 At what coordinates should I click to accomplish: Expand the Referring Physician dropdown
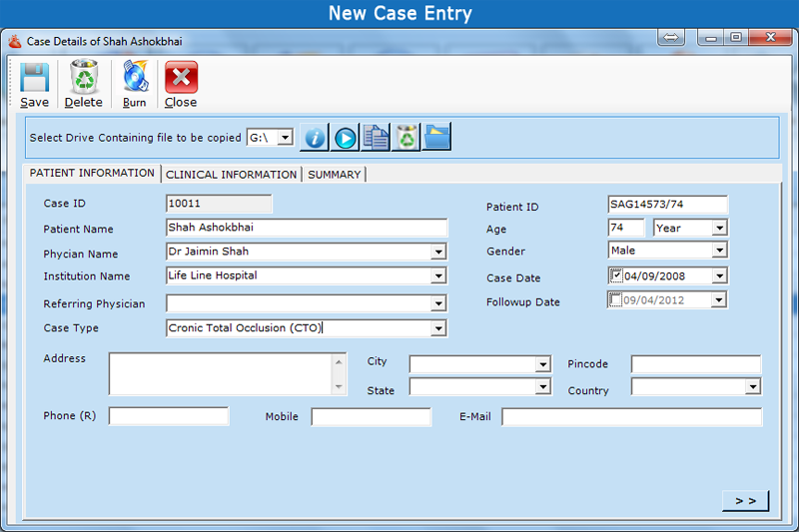coord(438,303)
